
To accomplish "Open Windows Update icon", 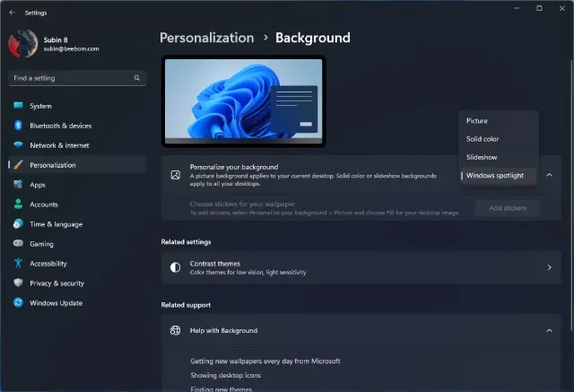I will [x=18, y=303].
